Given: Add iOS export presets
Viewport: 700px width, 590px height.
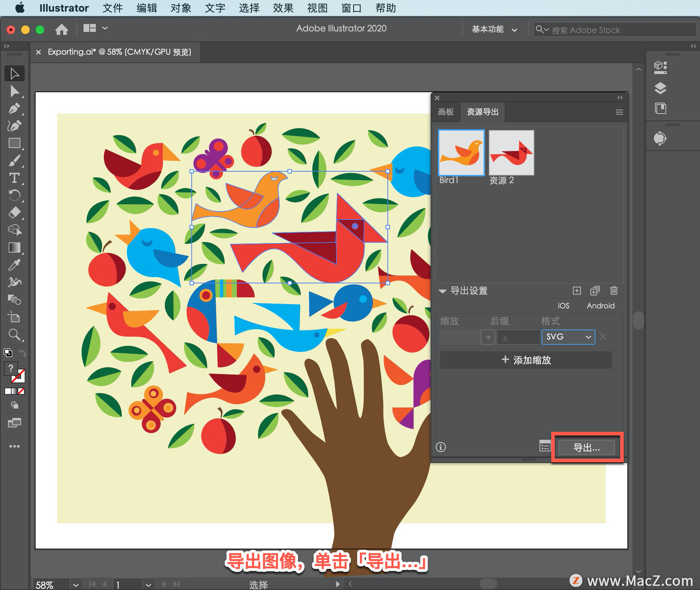Looking at the screenshot, I should (x=563, y=306).
